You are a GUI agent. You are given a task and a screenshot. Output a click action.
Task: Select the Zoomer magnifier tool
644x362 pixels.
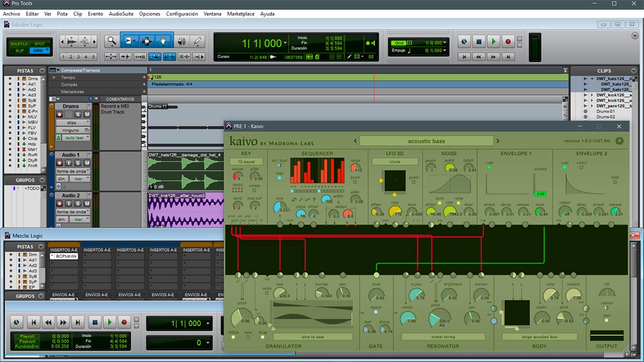[111, 41]
